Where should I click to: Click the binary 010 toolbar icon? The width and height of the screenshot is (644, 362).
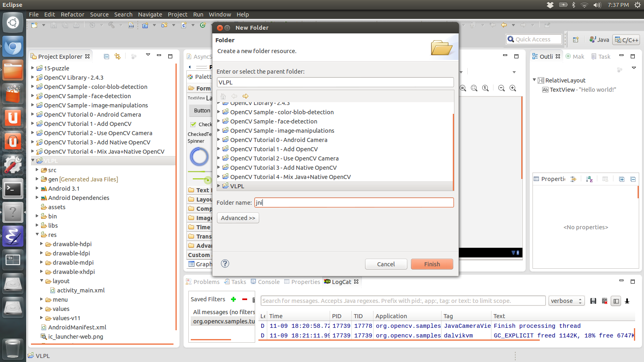[131, 25]
